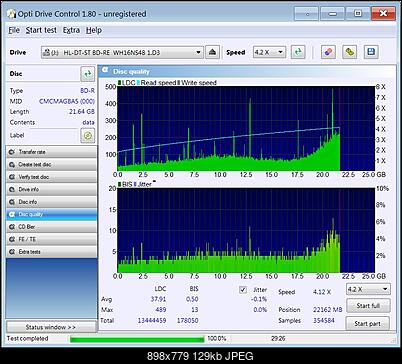Open the File menu

point(14,30)
